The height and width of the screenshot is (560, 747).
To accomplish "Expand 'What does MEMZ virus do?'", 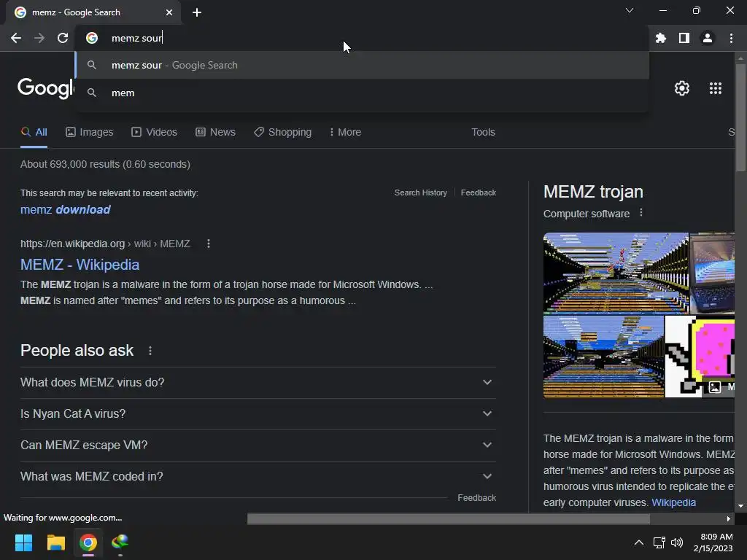I will 258,382.
